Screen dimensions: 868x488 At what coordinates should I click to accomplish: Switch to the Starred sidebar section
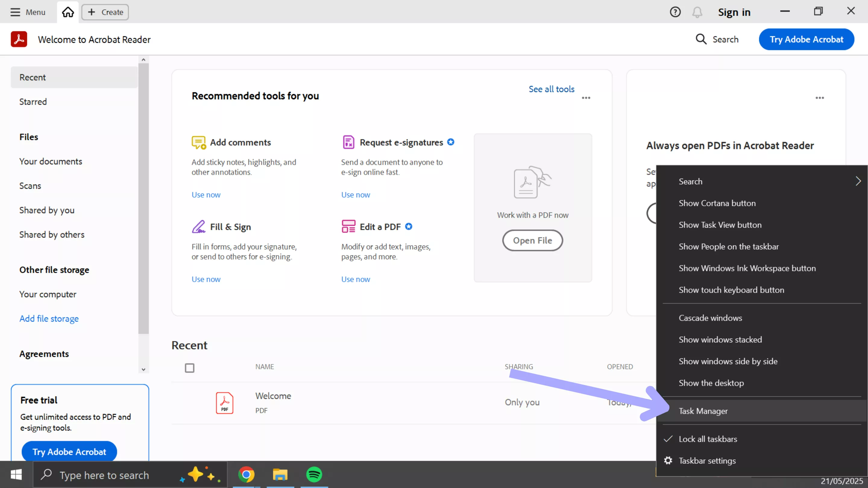tap(33, 102)
